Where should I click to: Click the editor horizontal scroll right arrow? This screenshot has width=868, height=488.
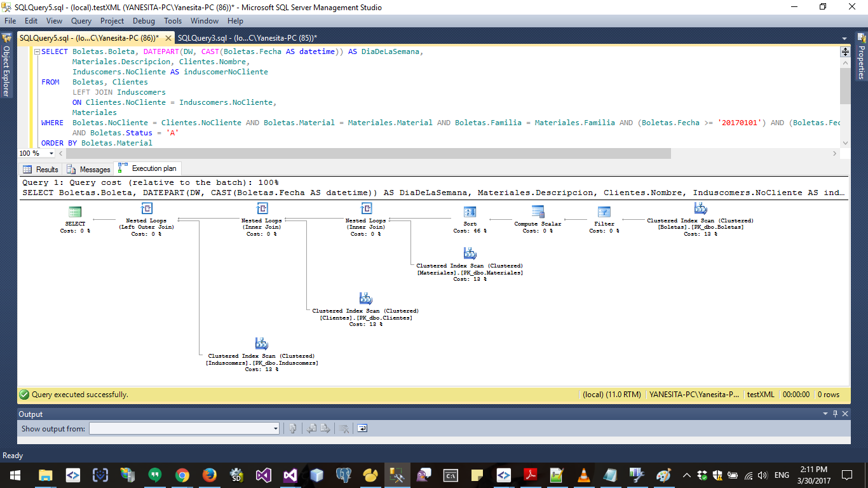click(x=834, y=153)
